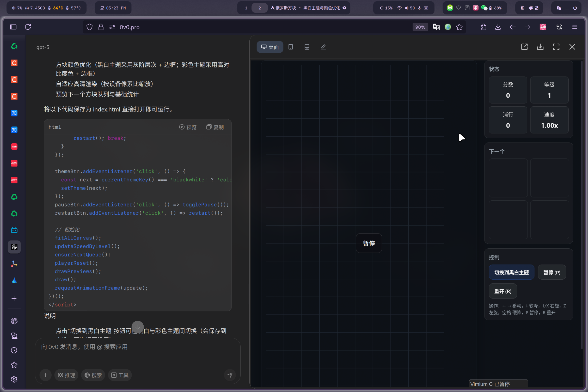This screenshot has height=392, width=588.
Task: Toggle the 搜索 web search option
Action: click(93, 375)
